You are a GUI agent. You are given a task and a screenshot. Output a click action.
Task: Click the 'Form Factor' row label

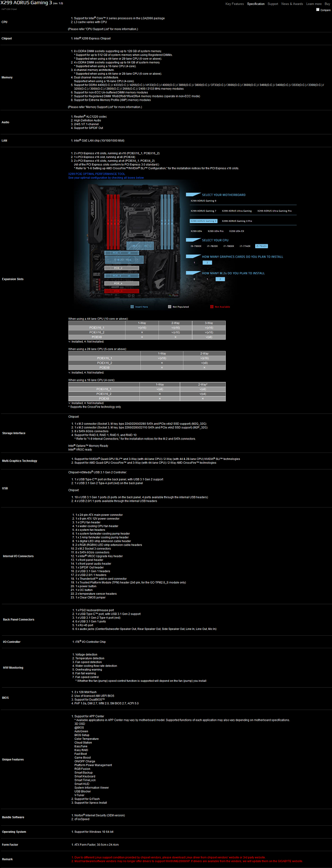coord(10,845)
